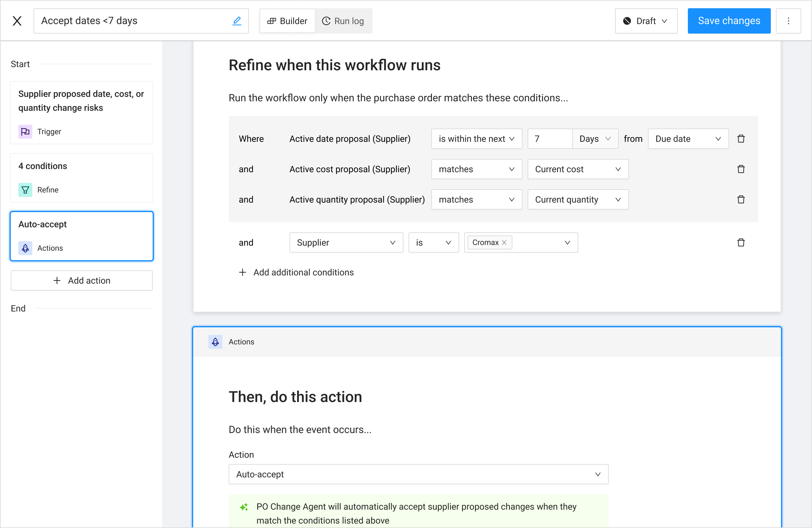The height and width of the screenshot is (528, 812).
Task: Expand the Auto-accept action dropdown
Action: click(418, 474)
